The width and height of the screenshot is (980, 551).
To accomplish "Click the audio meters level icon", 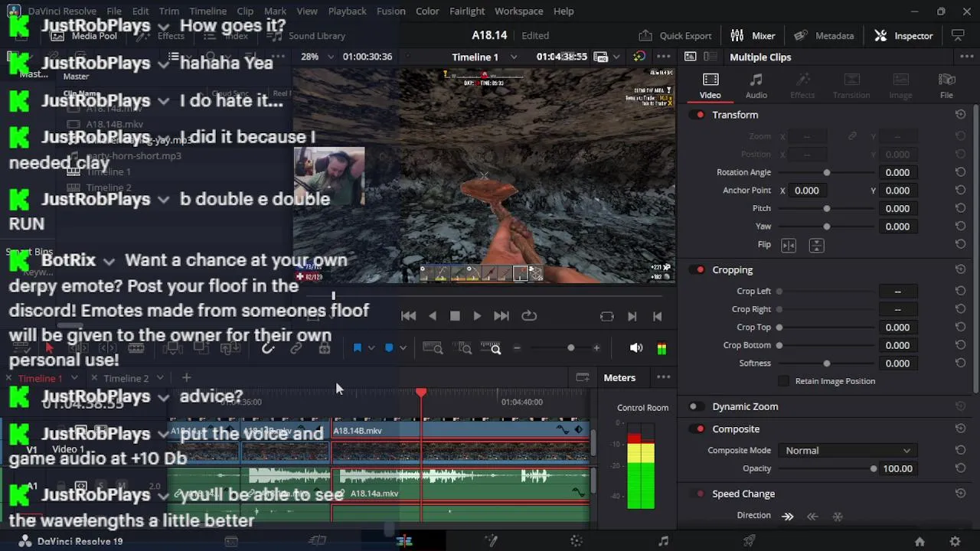I will click(661, 348).
